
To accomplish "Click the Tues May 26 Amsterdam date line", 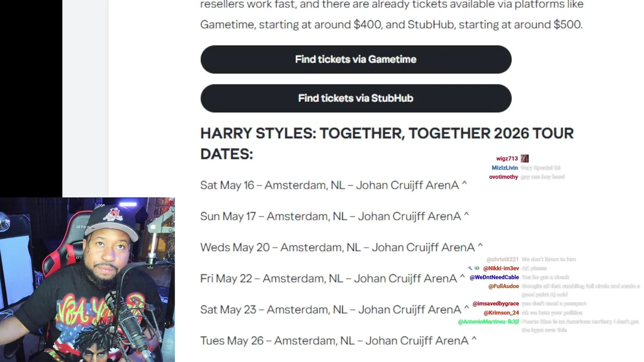I will [338, 341].
